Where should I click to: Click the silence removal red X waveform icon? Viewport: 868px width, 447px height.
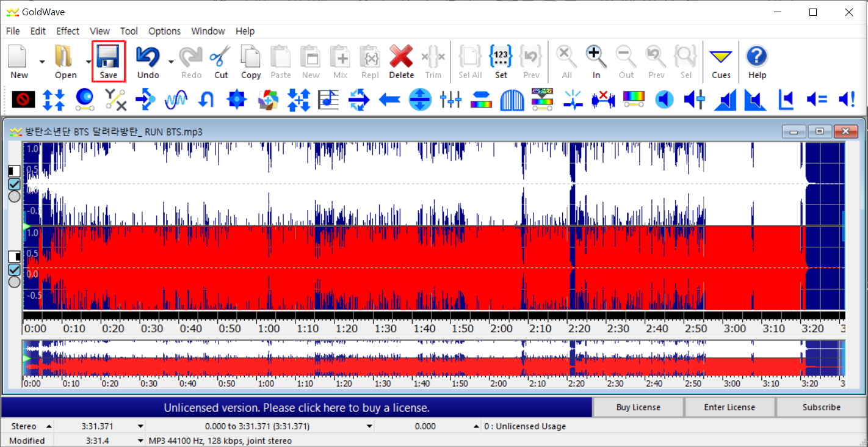pos(603,99)
